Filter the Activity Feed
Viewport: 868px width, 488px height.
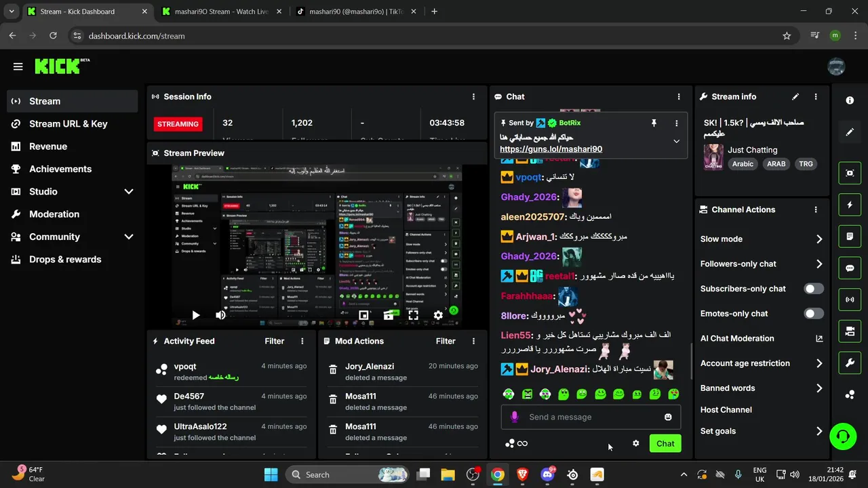(275, 341)
